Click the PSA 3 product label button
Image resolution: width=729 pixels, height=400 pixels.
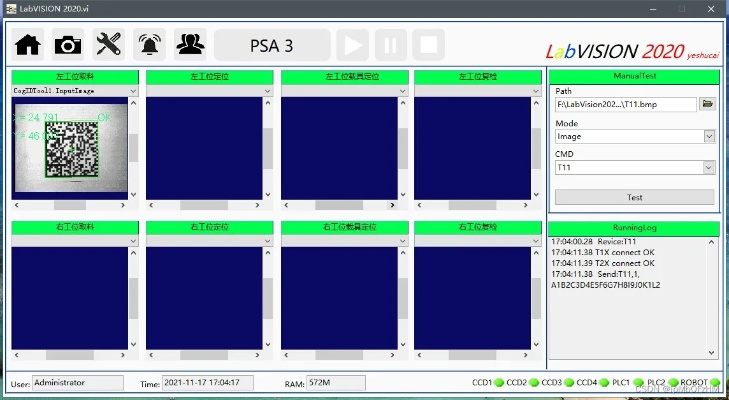pos(272,45)
